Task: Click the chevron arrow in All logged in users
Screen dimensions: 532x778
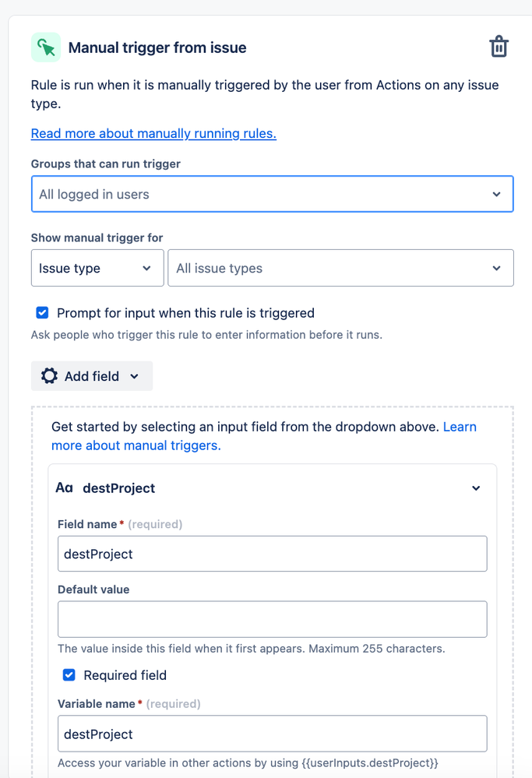Action: [x=496, y=194]
